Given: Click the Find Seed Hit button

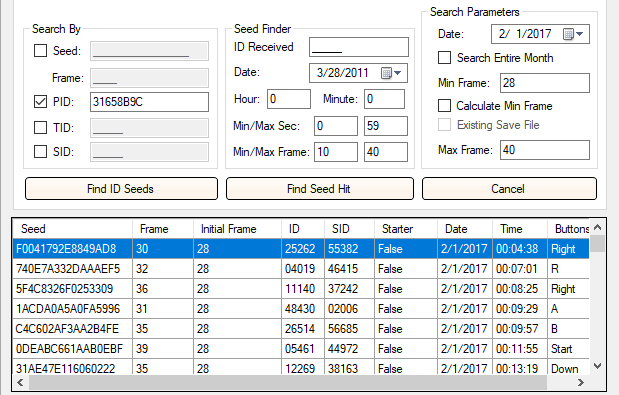Looking at the screenshot, I should tap(320, 189).
